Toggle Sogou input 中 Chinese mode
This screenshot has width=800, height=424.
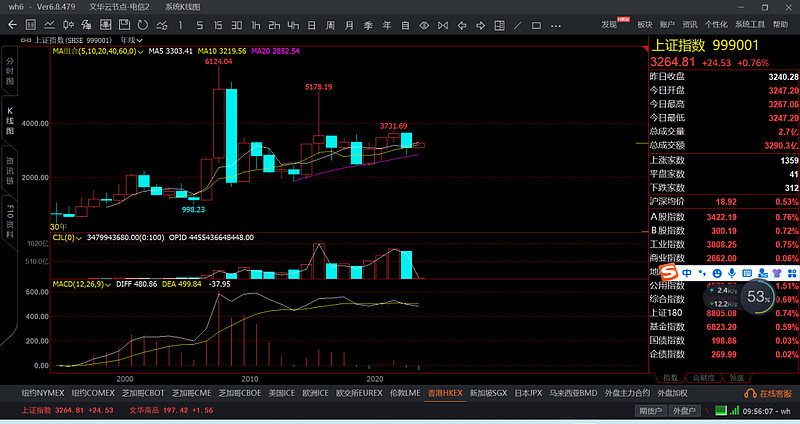687,273
